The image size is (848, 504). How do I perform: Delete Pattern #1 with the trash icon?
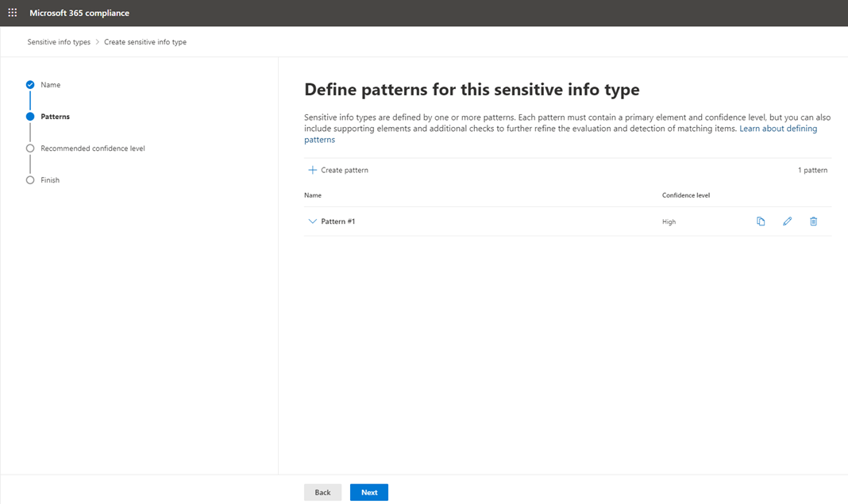pyautogui.click(x=813, y=221)
